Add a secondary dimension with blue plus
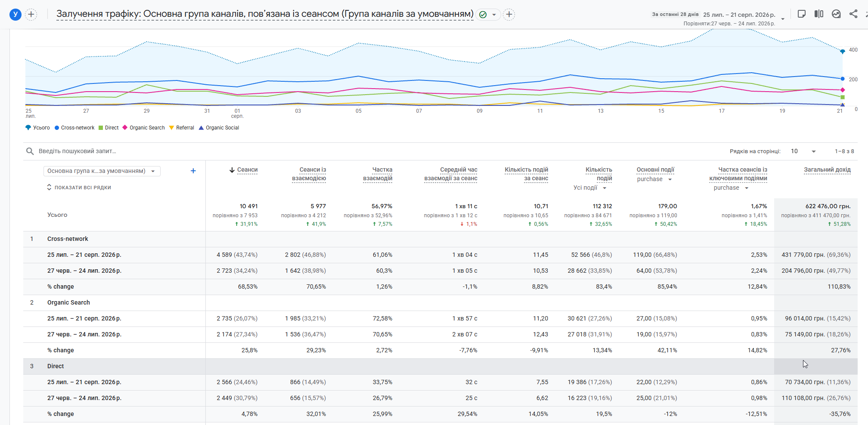This screenshot has height=425, width=868. coord(193,171)
